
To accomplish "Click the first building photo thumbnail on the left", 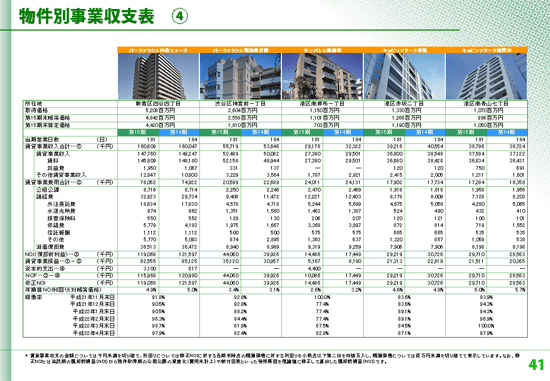I will [158, 76].
